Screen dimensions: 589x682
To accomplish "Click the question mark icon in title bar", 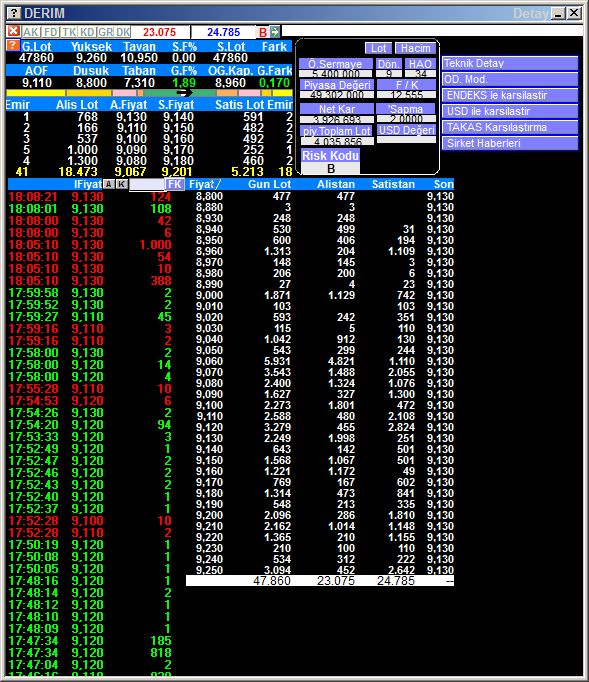I will [14, 13].
